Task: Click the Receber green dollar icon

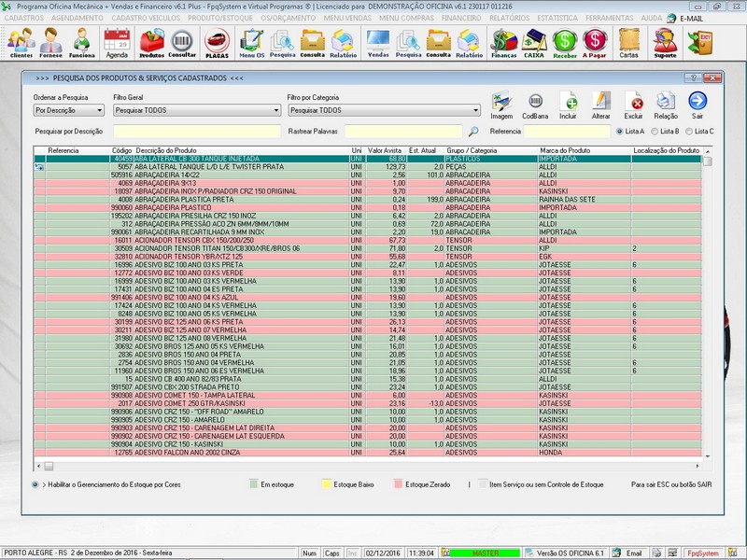Action: [x=564, y=42]
